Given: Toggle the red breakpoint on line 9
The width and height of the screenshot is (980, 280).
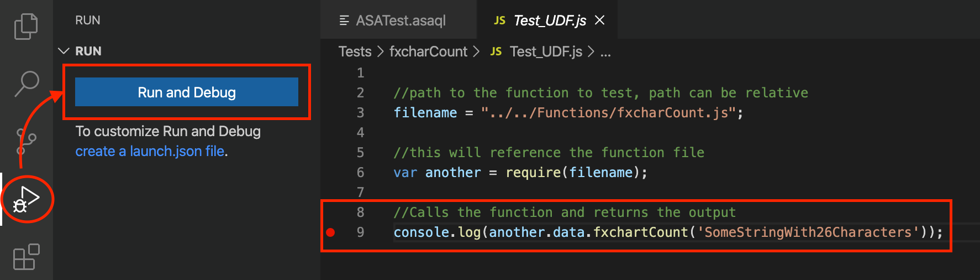Looking at the screenshot, I should [x=330, y=232].
